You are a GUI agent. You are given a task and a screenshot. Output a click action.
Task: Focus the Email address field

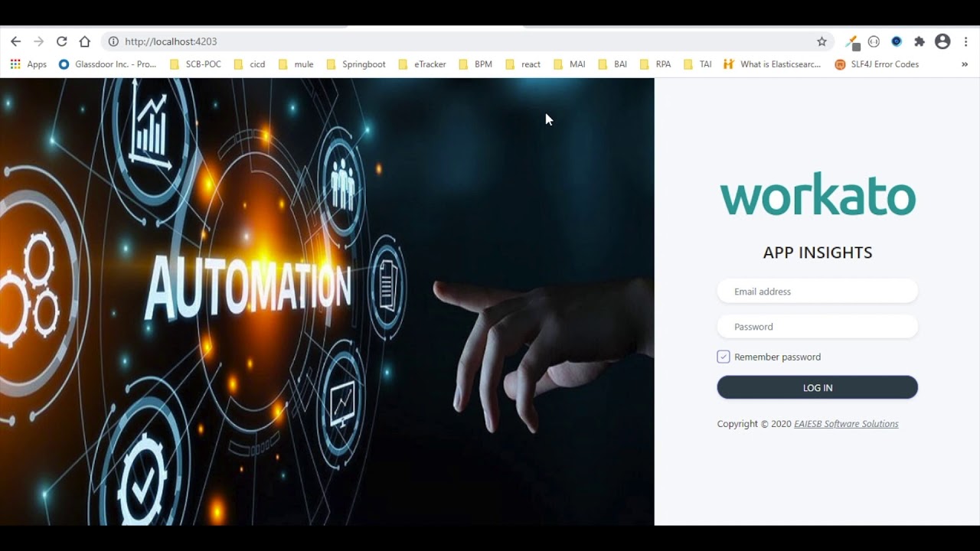817,292
